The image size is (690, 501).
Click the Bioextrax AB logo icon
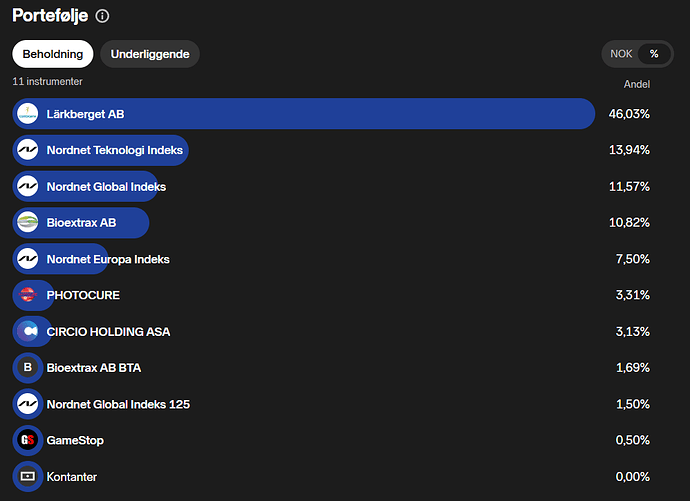coord(28,222)
